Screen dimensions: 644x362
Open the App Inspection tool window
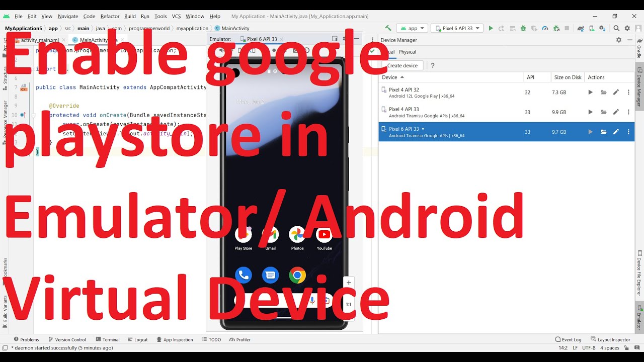click(x=175, y=339)
